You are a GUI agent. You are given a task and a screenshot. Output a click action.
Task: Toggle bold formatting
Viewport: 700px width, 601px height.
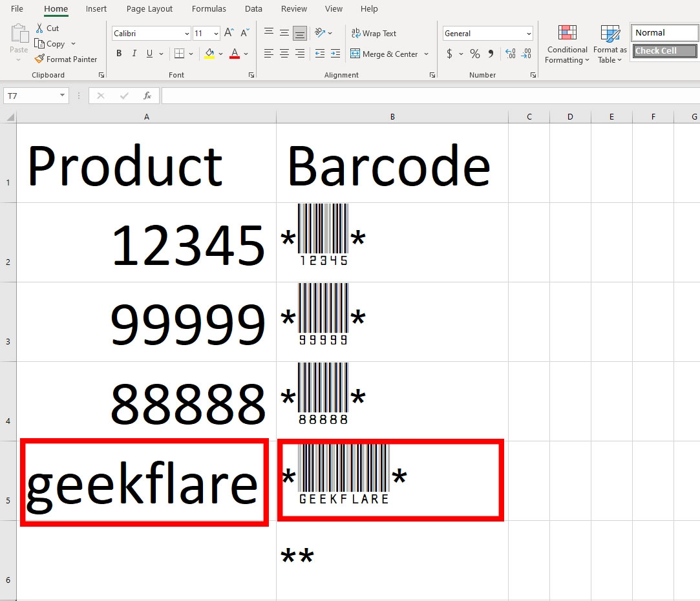click(x=119, y=54)
